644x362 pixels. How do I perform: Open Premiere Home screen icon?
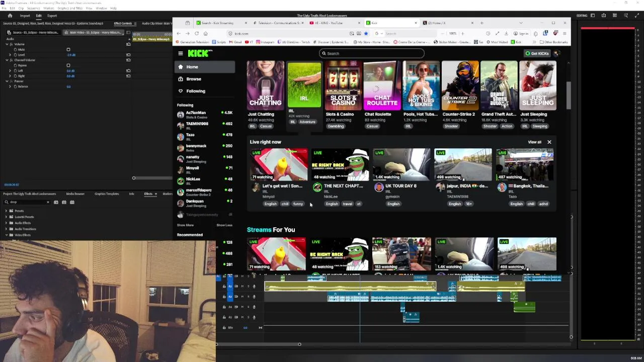point(10,16)
